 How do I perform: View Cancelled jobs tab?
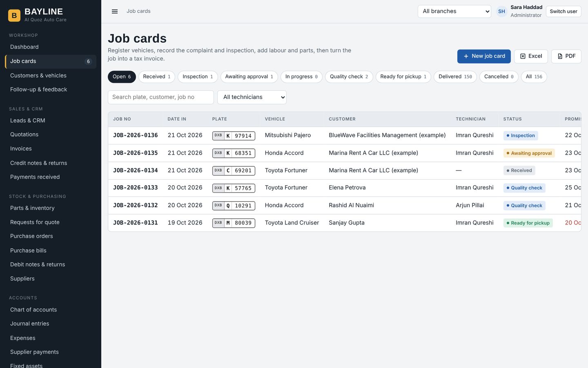click(499, 77)
